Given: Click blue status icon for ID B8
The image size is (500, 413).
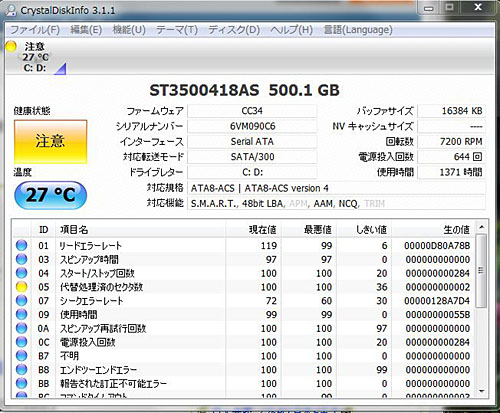Looking at the screenshot, I should coord(21,369).
